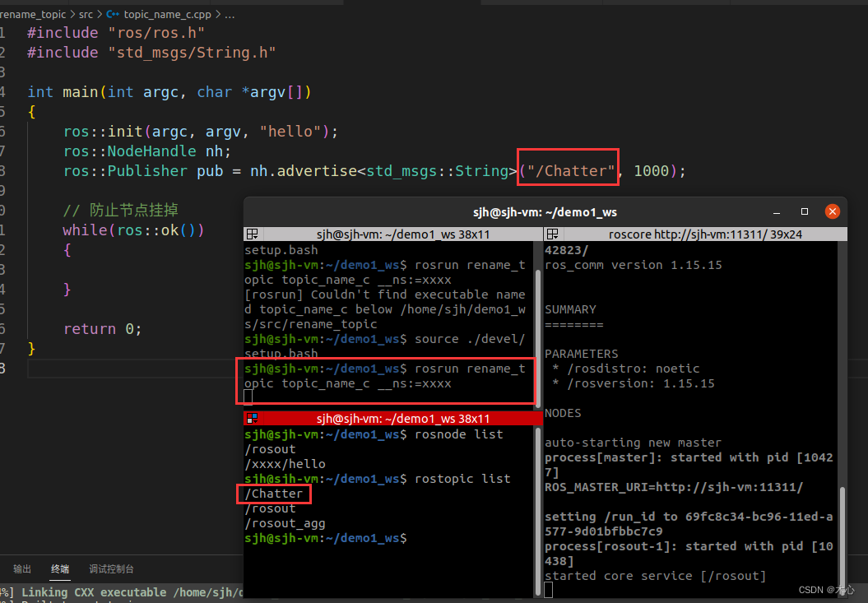868x603 pixels.
Task: Click the roscore pane title bar
Action: (696, 234)
